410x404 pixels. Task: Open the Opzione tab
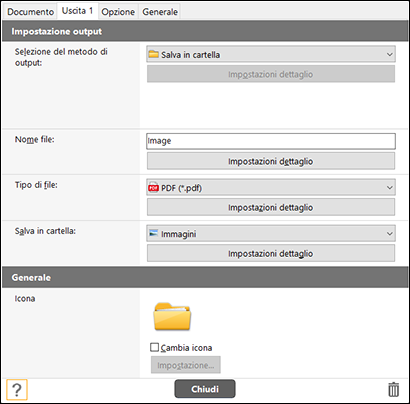[x=118, y=12]
